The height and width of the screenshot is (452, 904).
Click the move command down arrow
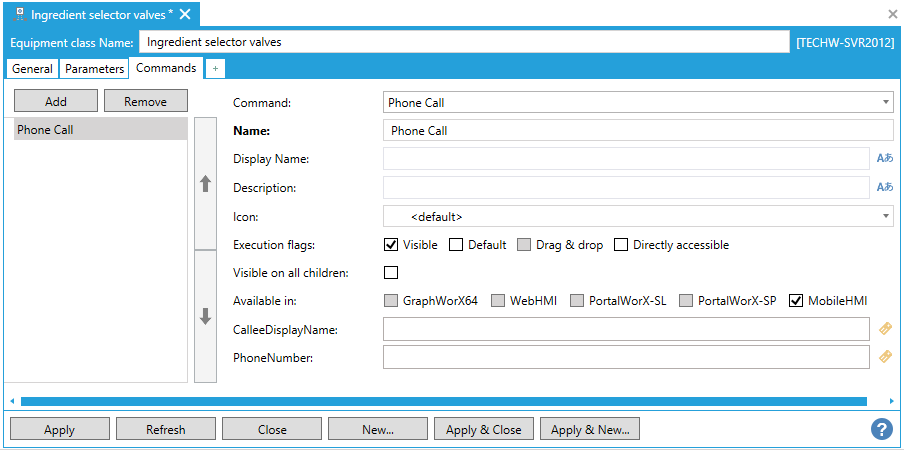coord(205,316)
